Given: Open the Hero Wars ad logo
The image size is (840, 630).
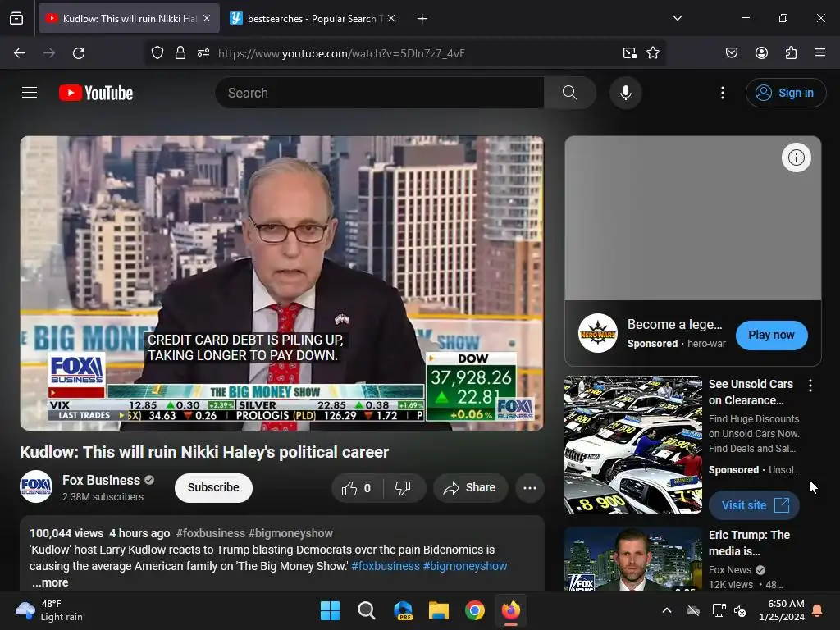Looking at the screenshot, I should [598, 333].
